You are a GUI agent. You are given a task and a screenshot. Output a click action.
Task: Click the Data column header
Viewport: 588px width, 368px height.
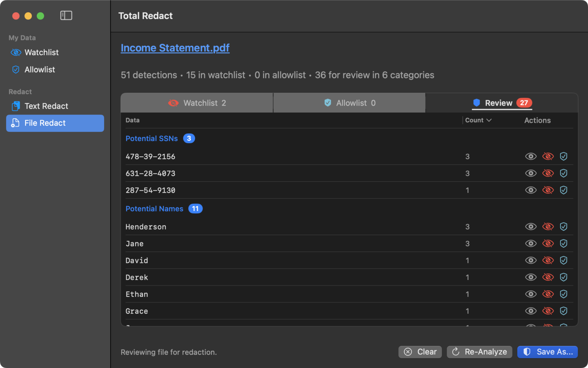click(132, 120)
